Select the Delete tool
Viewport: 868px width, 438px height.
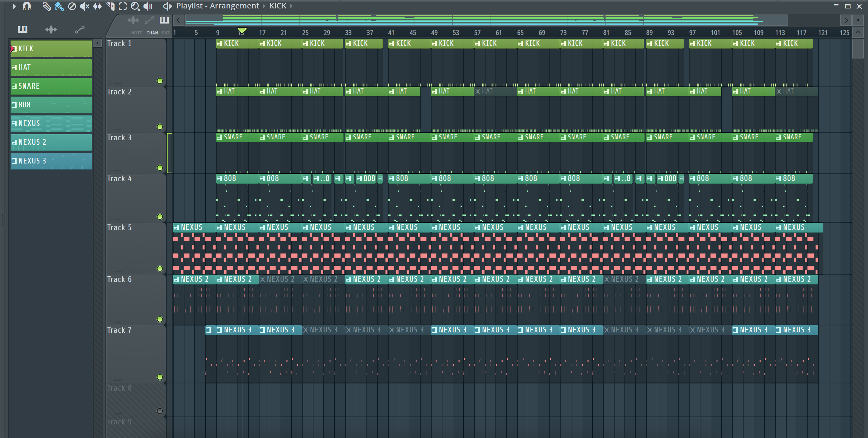(x=72, y=6)
